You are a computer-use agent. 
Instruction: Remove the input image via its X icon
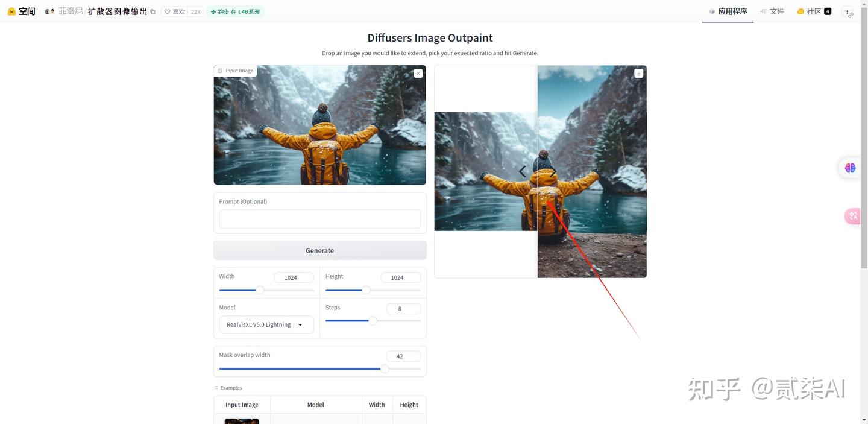418,73
